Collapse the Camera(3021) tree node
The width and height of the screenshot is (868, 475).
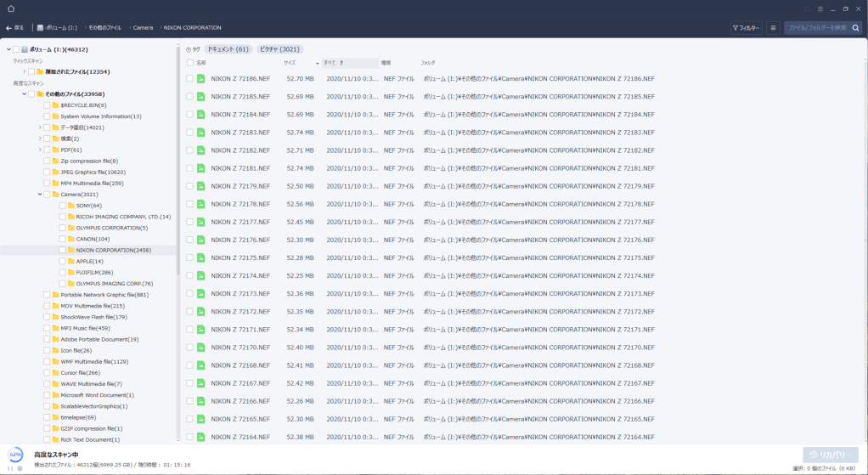tap(40, 195)
